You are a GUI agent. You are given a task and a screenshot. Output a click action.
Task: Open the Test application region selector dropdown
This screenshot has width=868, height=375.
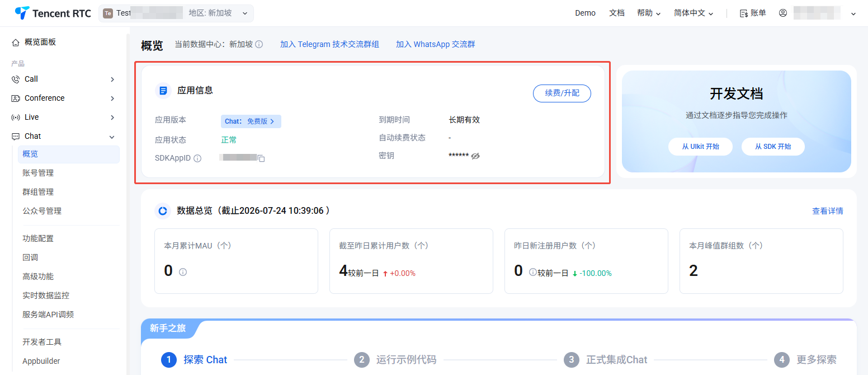(176, 13)
